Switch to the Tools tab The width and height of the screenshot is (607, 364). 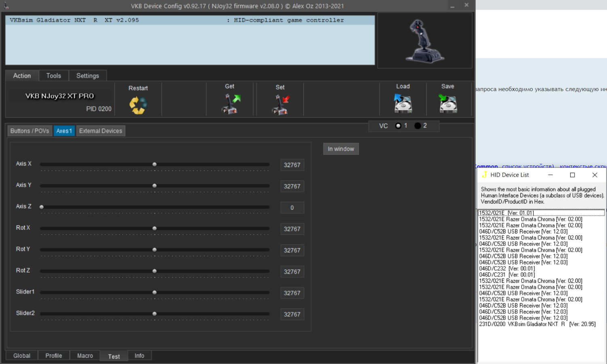point(53,76)
